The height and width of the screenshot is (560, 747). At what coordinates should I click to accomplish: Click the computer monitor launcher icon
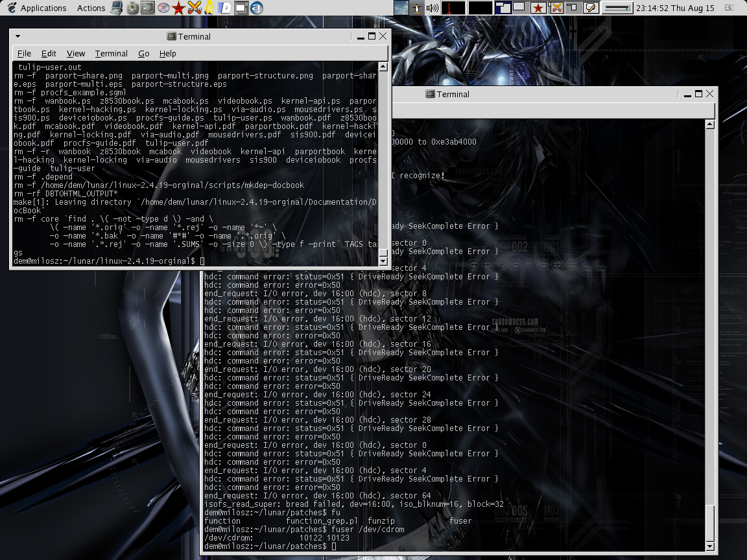[x=117, y=8]
